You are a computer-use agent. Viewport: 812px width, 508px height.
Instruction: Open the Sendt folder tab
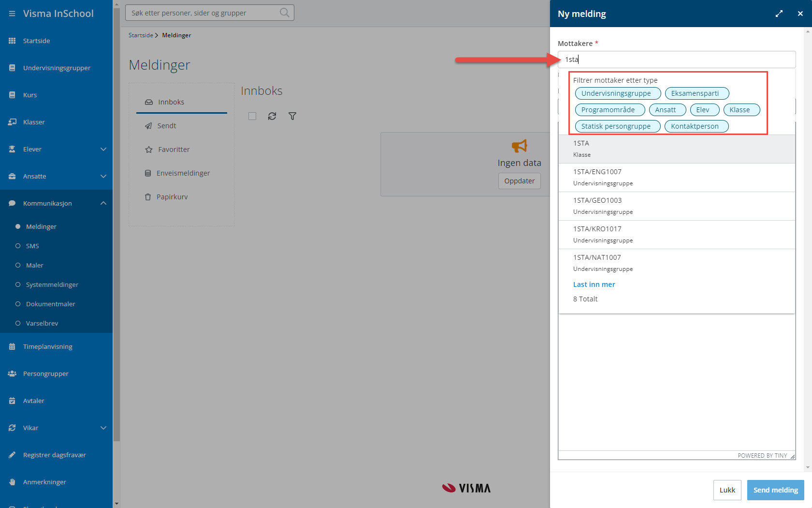pos(166,126)
